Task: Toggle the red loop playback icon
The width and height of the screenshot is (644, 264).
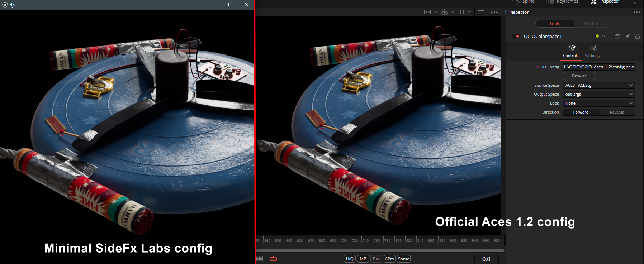Action: 273,259
